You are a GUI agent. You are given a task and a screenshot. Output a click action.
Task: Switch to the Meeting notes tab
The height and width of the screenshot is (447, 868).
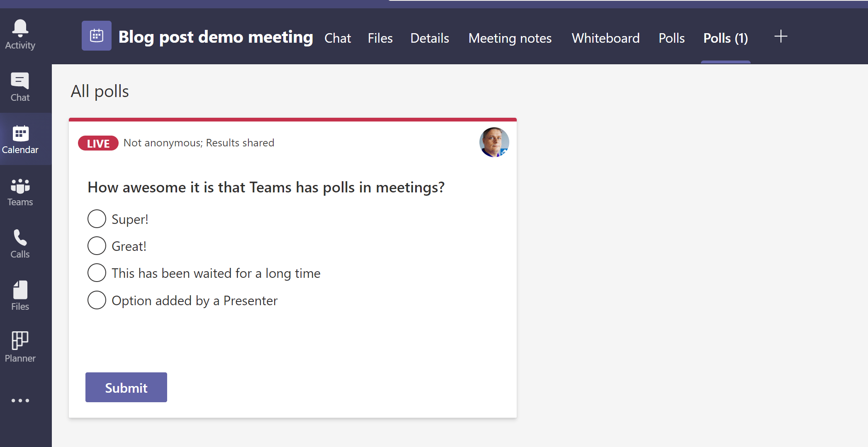coord(510,38)
